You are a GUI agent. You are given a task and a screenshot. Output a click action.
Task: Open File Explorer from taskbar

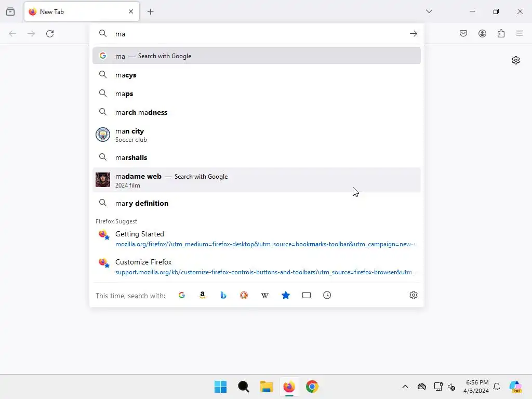[x=267, y=387]
